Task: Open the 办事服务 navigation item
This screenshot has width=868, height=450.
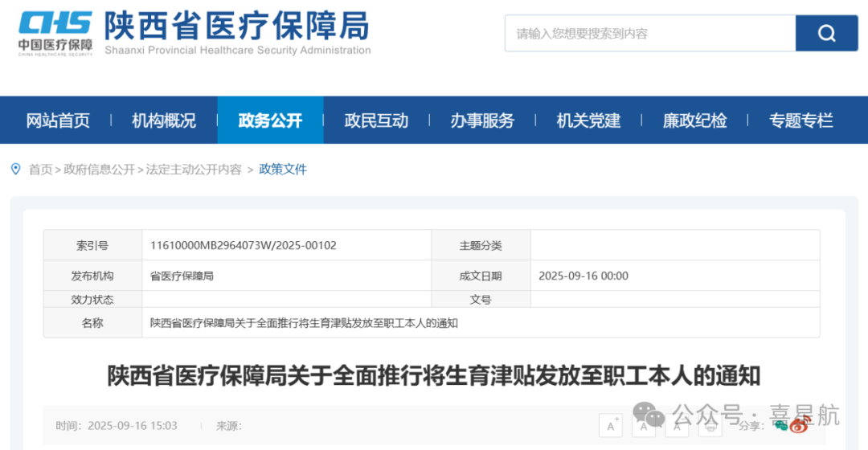Action: pos(482,120)
